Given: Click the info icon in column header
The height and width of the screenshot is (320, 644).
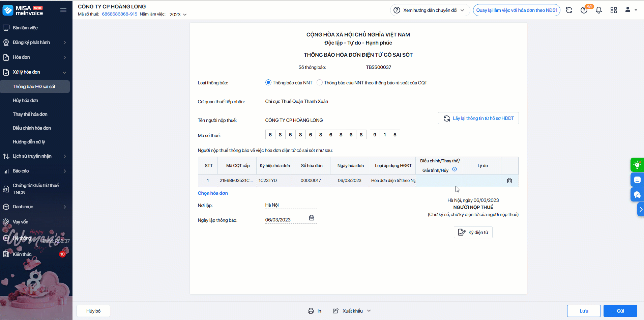Looking at the screenshot, I should point(455,169).
